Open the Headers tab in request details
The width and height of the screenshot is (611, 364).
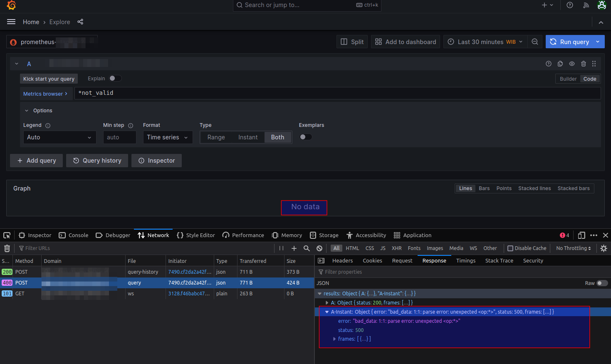click(x=342, y=261)
